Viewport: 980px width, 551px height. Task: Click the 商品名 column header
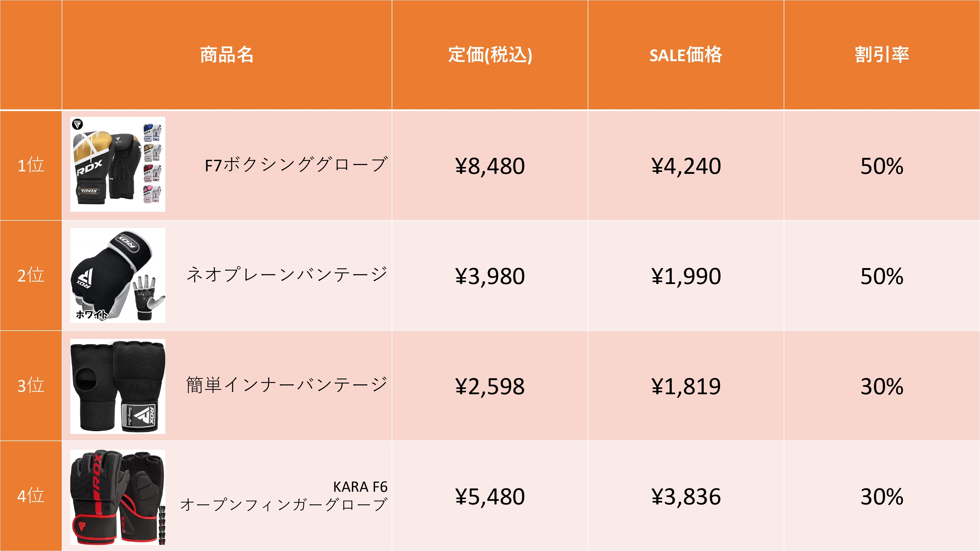[x=227, y=55]
